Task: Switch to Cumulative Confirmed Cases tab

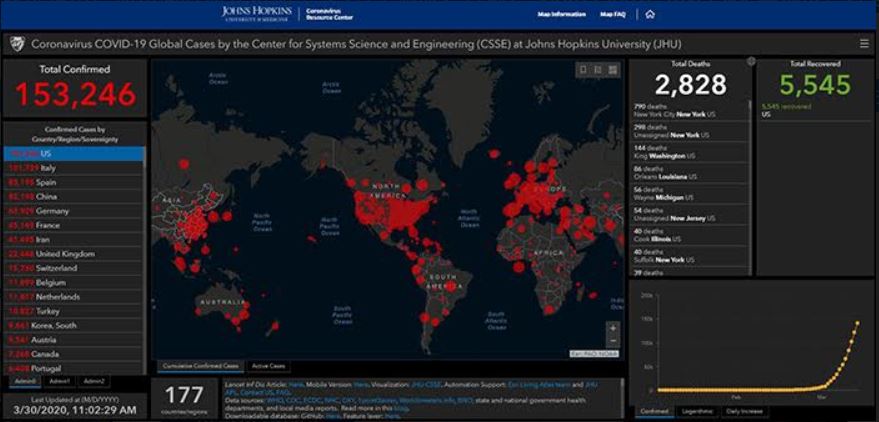Action: (200, 366)
